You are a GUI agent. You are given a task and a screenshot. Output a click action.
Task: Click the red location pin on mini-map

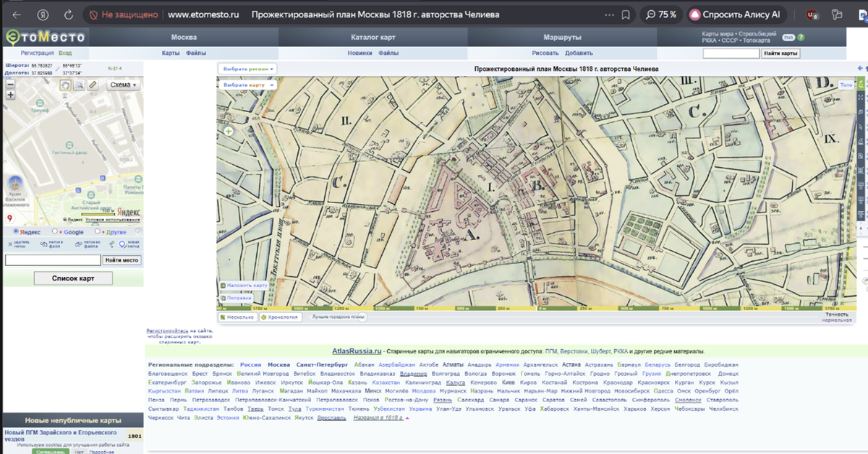point(9,218)
